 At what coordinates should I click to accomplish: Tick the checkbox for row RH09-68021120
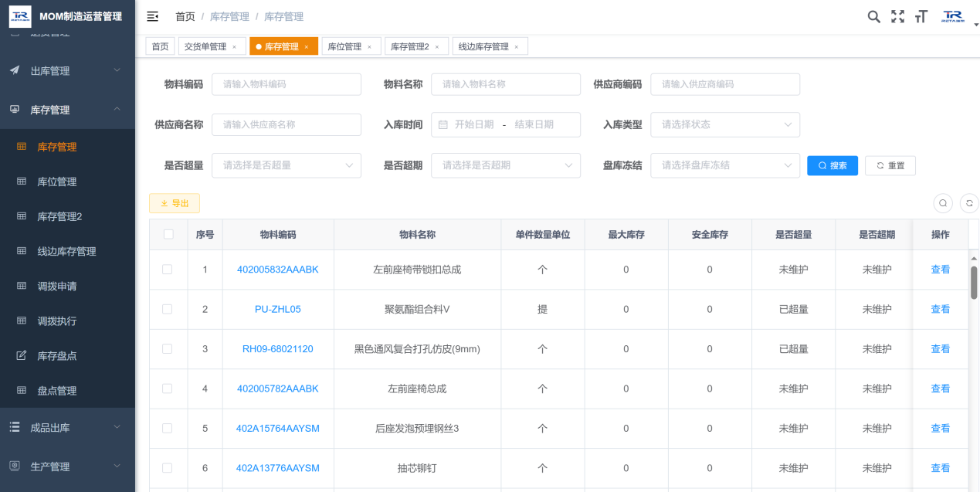point(167,349)
